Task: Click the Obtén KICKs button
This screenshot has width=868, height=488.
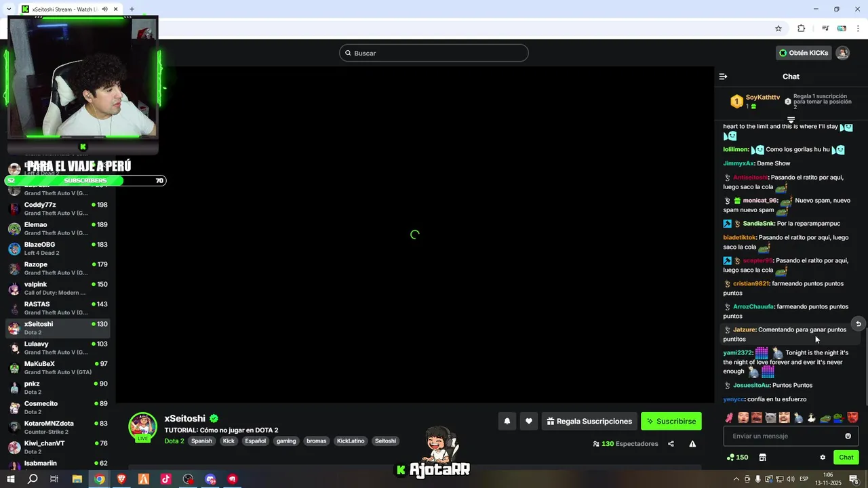Action: click(804, 53)
